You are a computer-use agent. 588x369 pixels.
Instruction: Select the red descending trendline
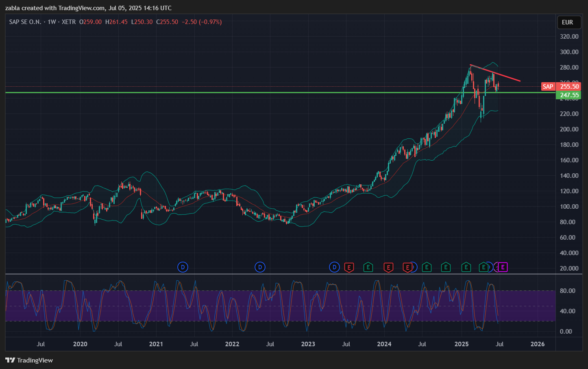(x=495, y=73)
